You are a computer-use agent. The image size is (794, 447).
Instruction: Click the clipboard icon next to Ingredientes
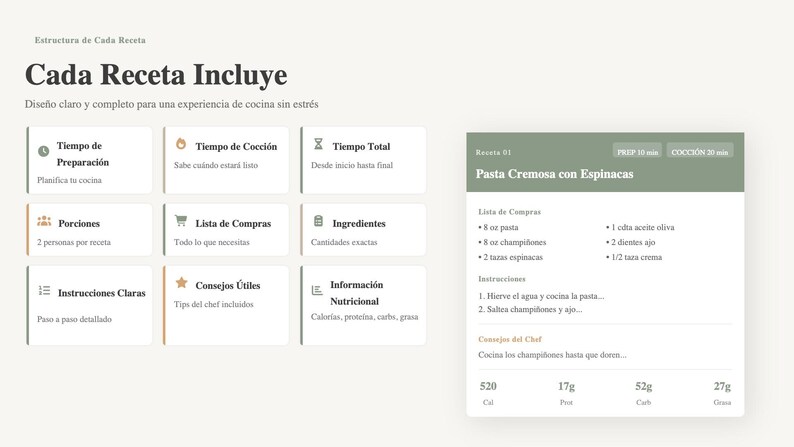click(x=318, y=221)
